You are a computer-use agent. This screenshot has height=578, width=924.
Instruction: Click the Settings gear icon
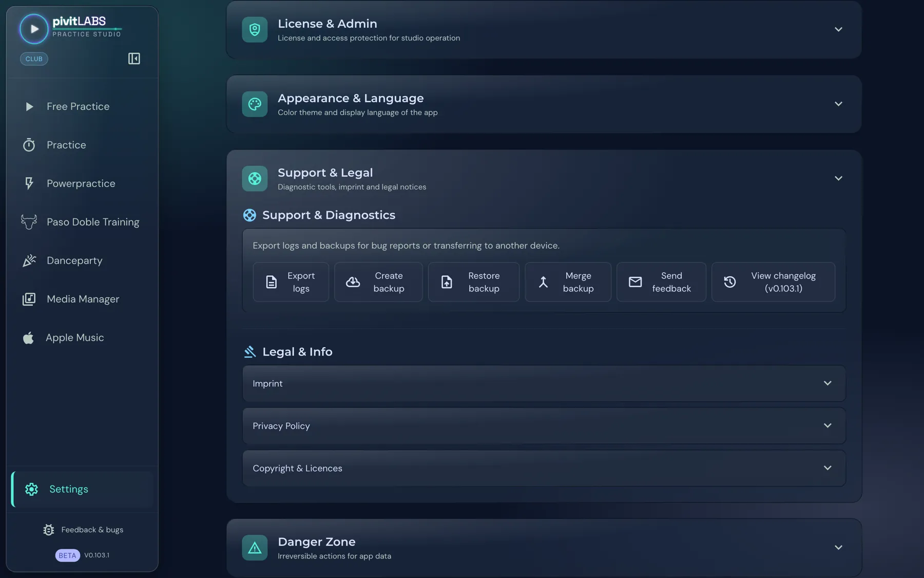31,489
